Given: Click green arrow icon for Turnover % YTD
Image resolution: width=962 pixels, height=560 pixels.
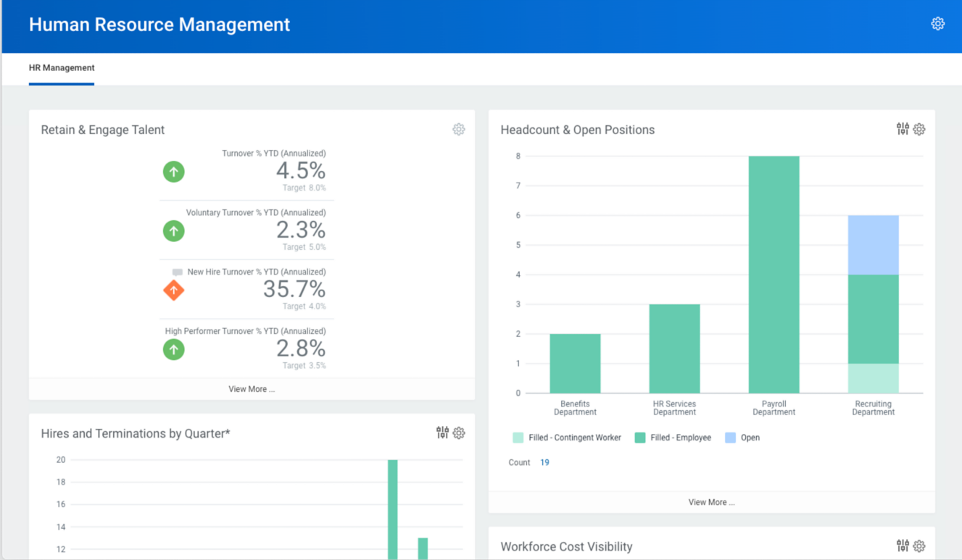Looking at the screenshot, I should (173, 172).
